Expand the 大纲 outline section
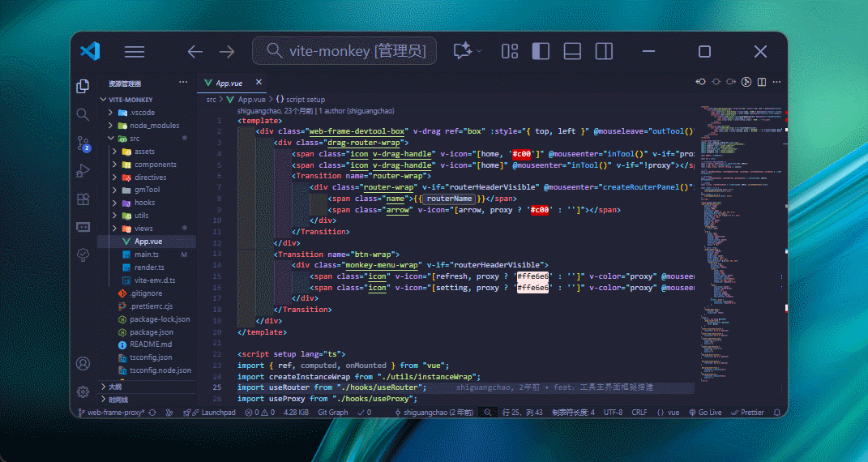The image size is (868, 462). (x=147, y=386)
